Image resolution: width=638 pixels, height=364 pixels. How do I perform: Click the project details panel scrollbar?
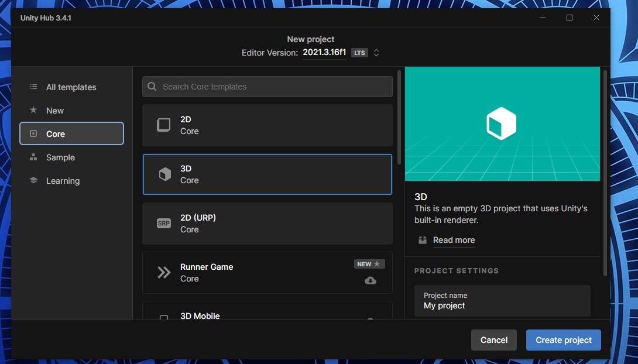[605, 173]
